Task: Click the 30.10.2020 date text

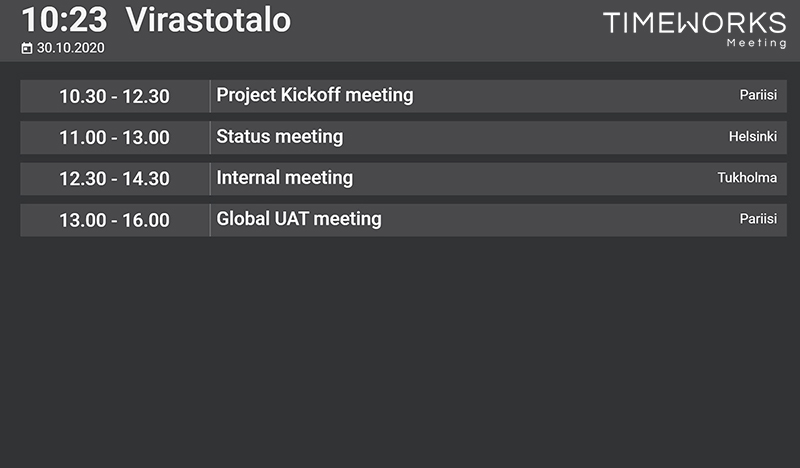Action: pos(70,48)
